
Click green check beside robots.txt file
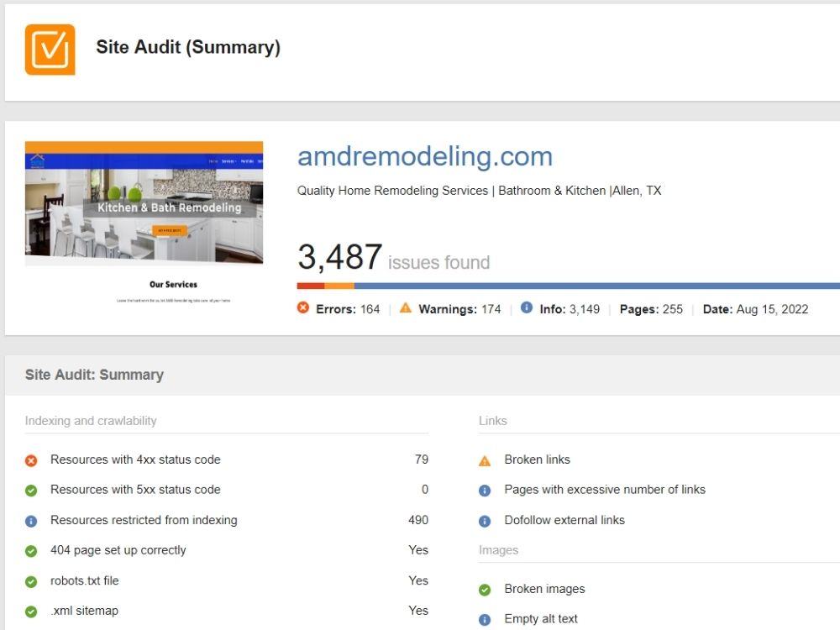[31, 582]
